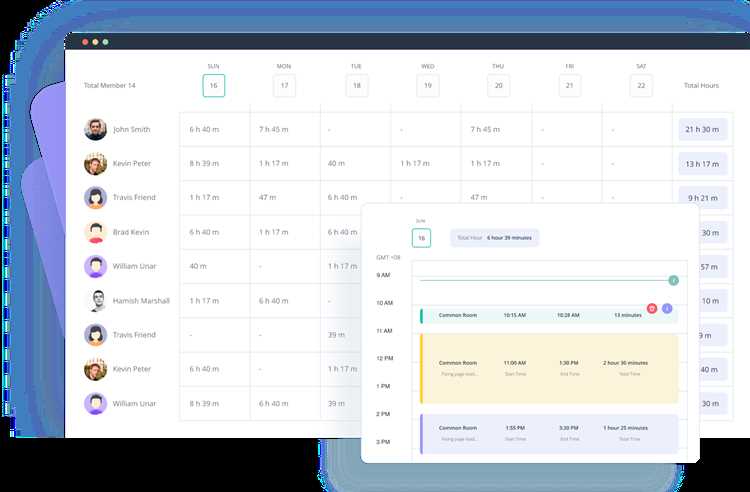Open the purple 1:55 PM Common Room block
This screenshot has height=492, width=750.
549,434
